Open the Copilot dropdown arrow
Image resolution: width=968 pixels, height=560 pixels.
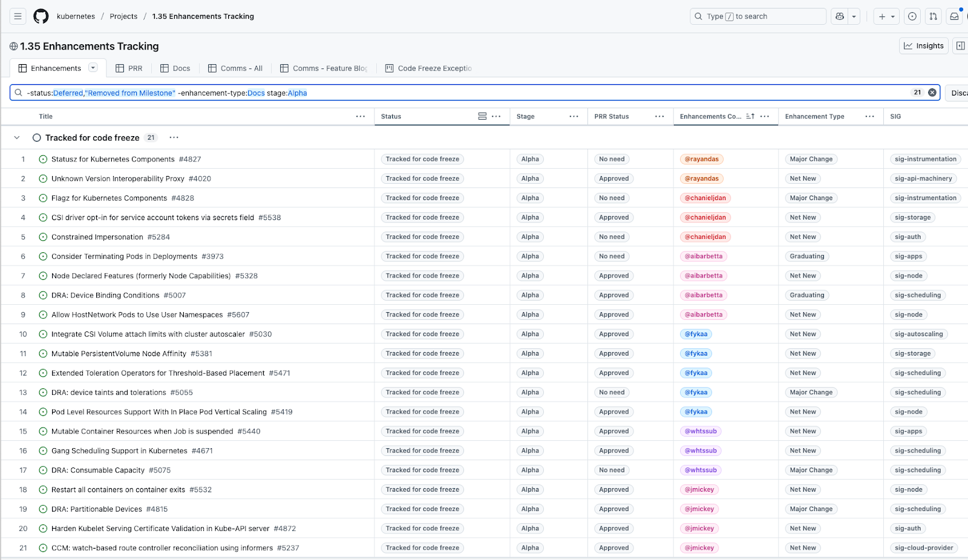(x=854, y=16)
